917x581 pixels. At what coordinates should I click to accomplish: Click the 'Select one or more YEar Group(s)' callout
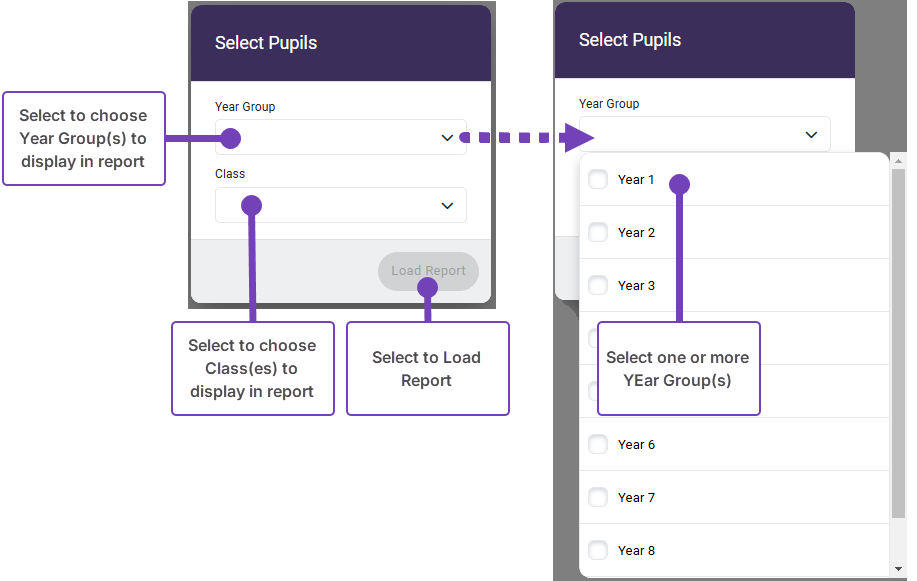point(678,368)
